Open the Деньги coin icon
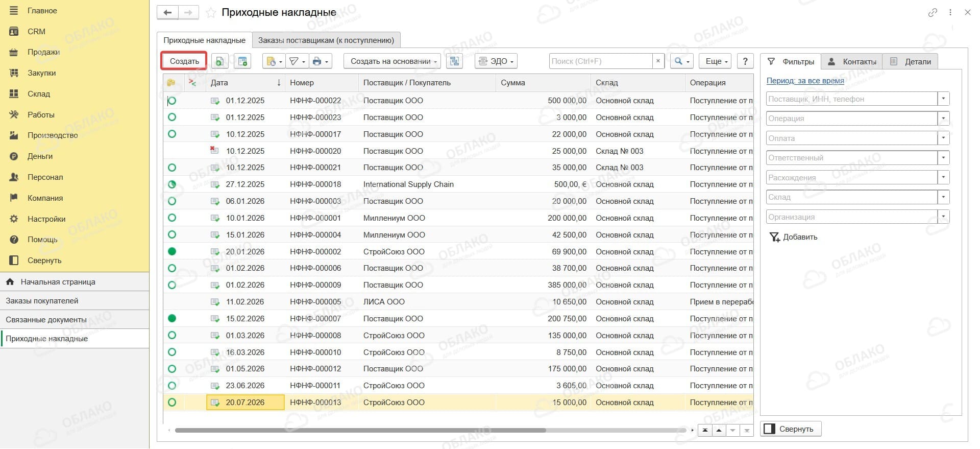980x449 pixels. [14, 156]
